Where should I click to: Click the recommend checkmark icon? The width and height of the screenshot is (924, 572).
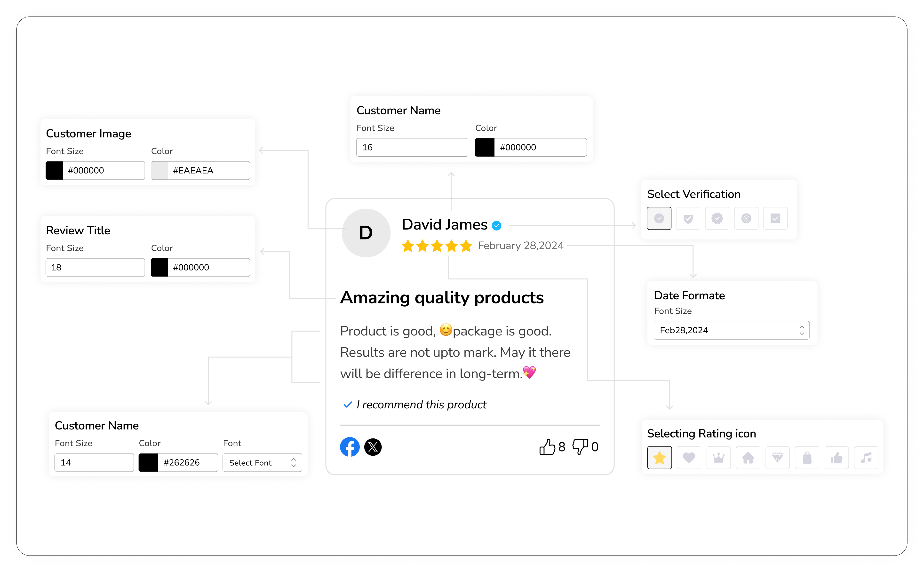348,405
